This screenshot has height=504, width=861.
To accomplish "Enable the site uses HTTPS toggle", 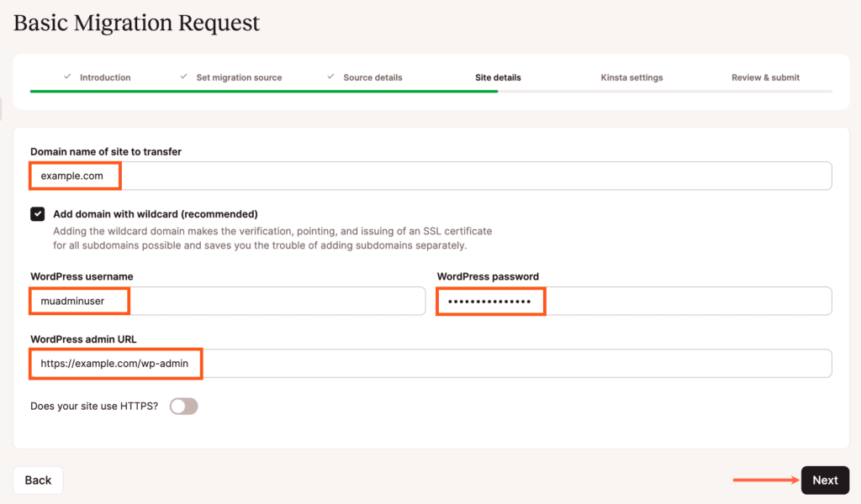I will (183, 407).
